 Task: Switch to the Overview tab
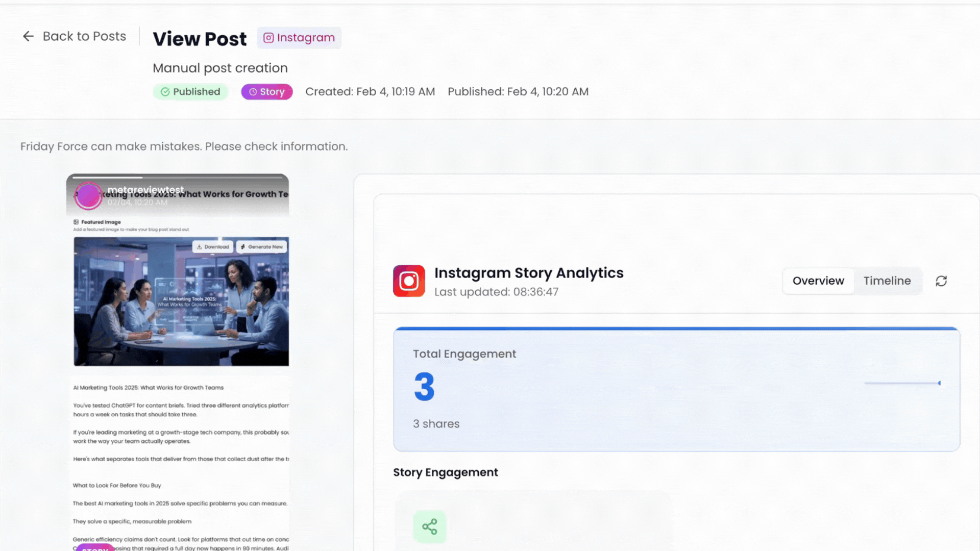pos(818,281)
